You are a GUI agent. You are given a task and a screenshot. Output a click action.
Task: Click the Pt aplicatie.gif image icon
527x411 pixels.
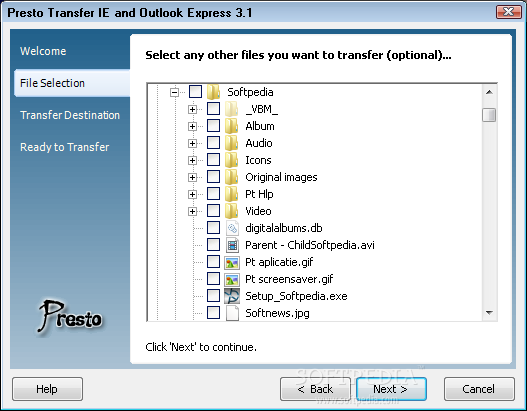coord(232,262)
